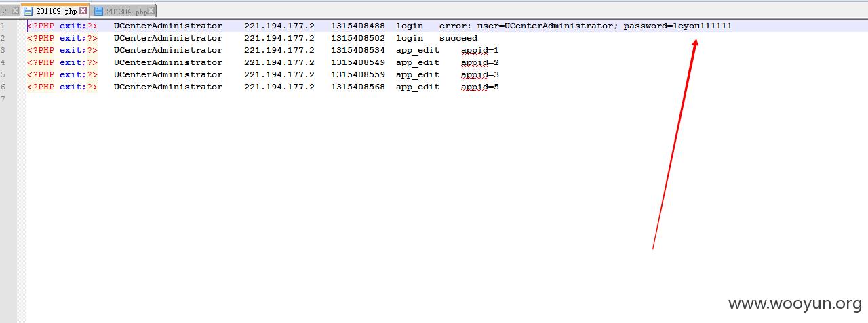Switch to the 201109.php tab

(x=55, y=11)
